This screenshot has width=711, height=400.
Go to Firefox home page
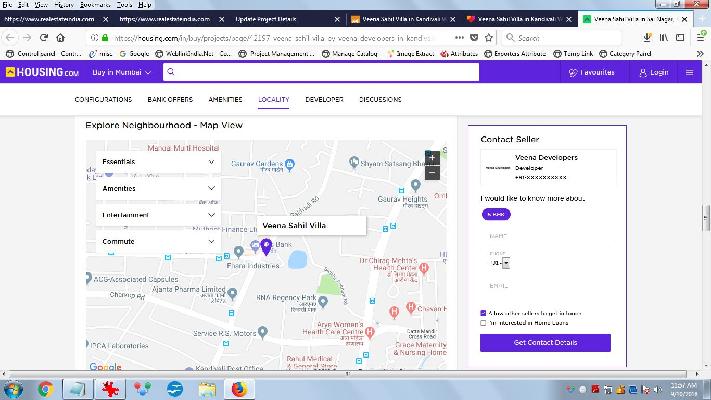tap(60, 38)
